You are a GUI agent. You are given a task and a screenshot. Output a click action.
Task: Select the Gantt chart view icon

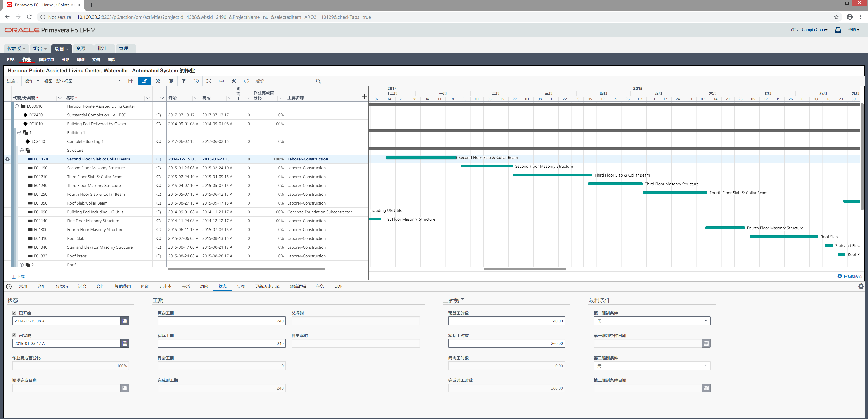coord(144,81)
